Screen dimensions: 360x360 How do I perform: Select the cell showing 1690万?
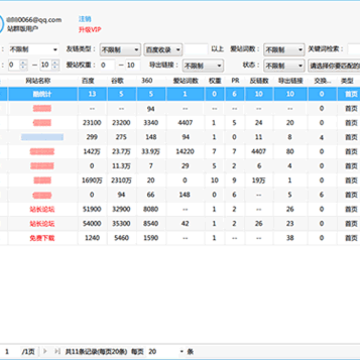pos(92,180)
